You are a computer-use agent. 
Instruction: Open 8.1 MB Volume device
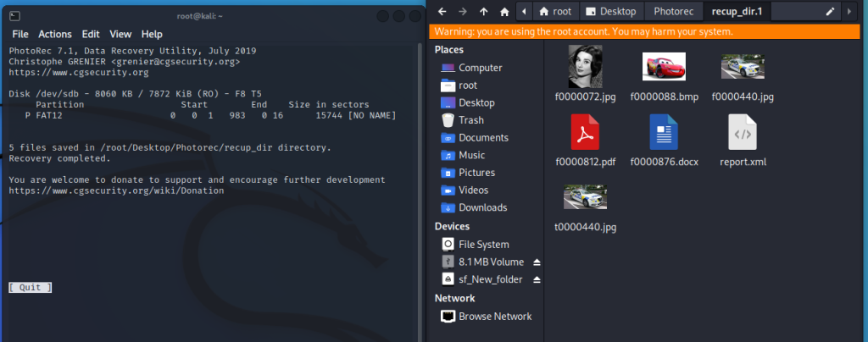482,262
